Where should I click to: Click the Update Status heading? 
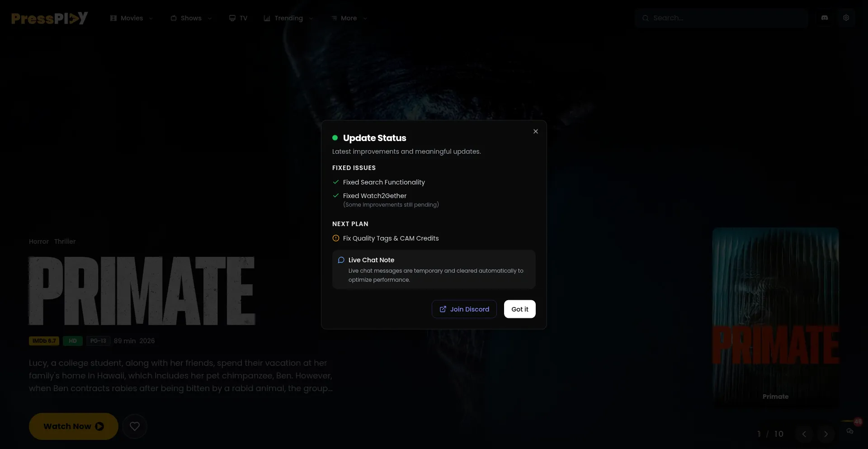pos(375,138)
